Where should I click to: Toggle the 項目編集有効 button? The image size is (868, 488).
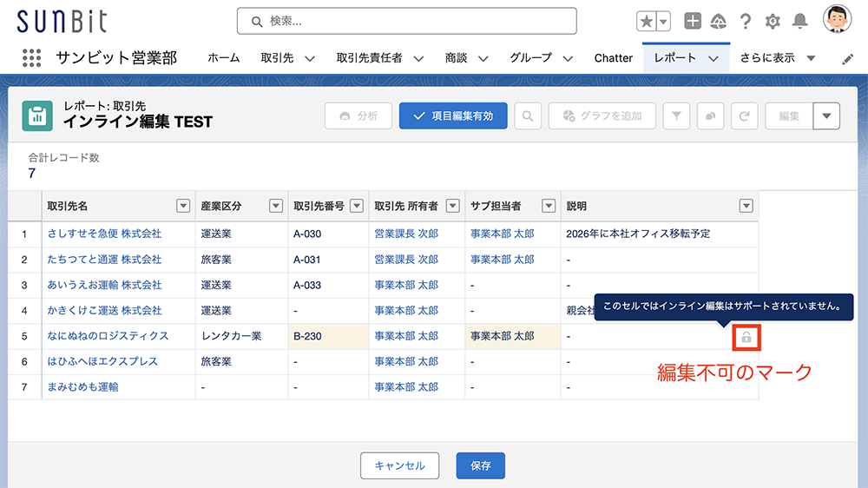click(453, 115)
